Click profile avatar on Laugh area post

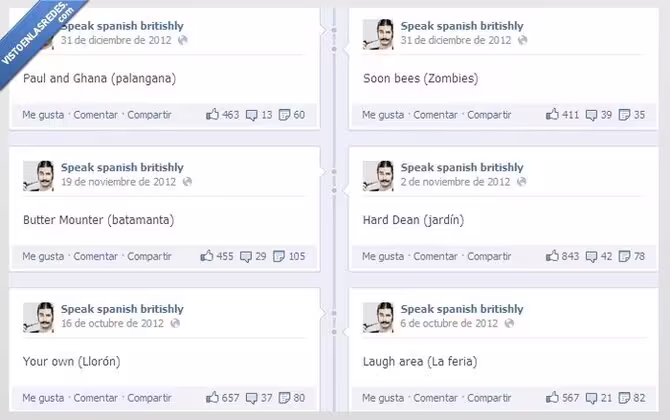tap(378, 317)
